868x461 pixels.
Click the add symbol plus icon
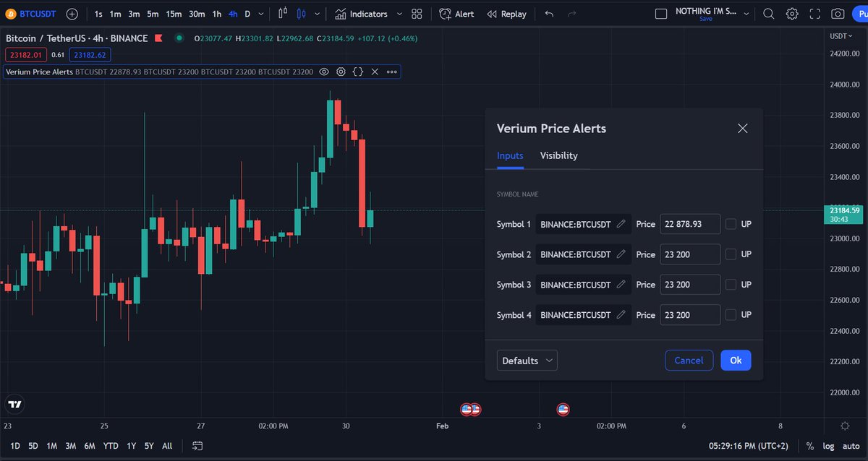[72, 14]
